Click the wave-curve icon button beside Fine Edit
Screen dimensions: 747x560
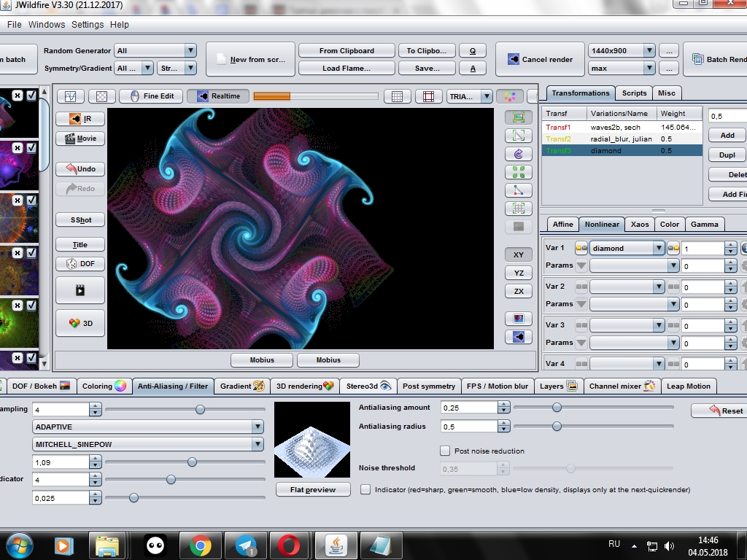click(x=71, y=96)
